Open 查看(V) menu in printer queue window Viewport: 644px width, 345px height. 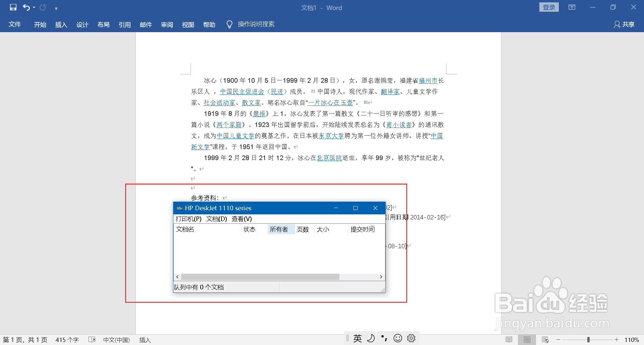point(242,219)
